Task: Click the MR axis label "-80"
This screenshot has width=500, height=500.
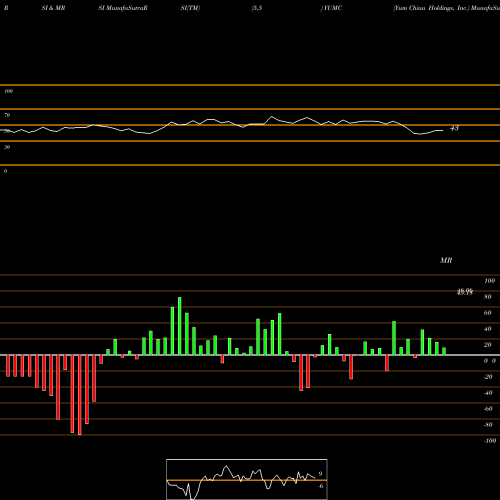Action: point(488,425)
